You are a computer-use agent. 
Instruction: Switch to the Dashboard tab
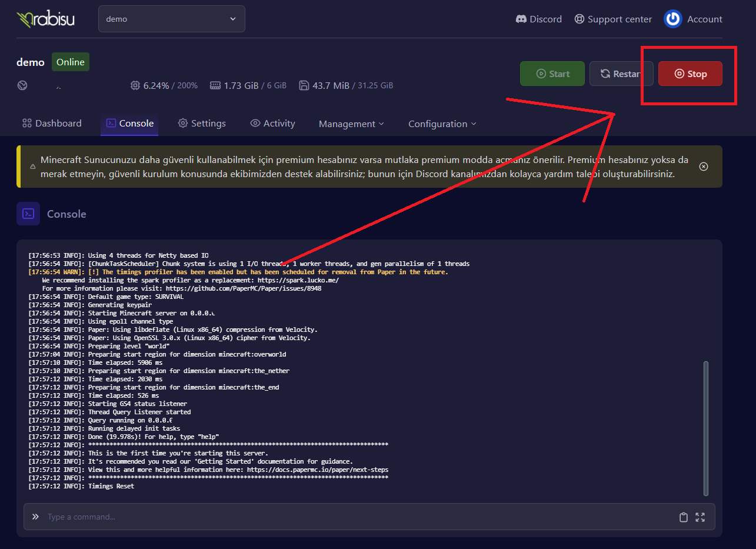[52, 124]
